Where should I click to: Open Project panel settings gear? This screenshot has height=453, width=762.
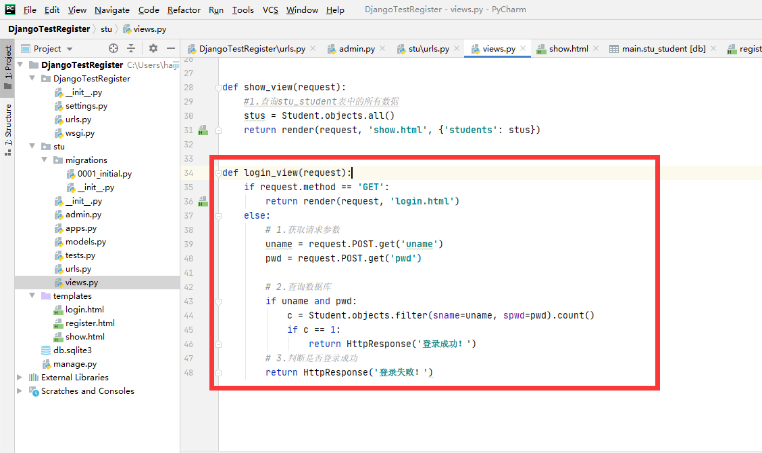(x=153, y=48)
